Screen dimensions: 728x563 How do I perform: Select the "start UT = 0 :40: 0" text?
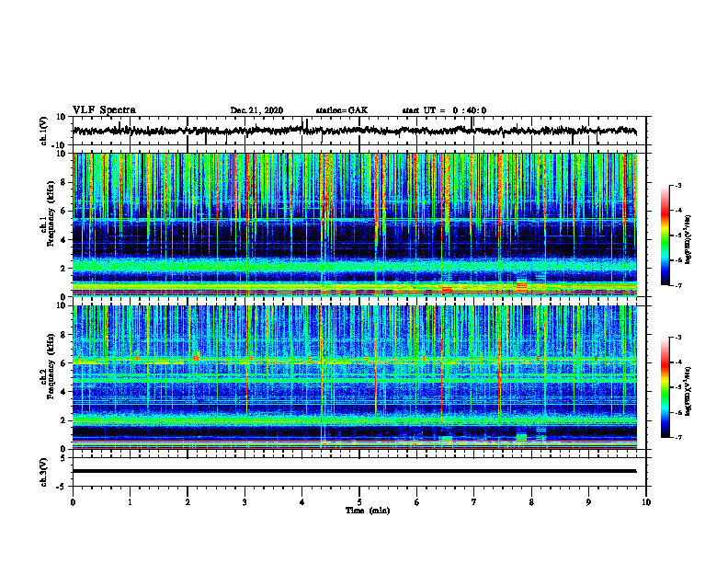pos(444,110)
